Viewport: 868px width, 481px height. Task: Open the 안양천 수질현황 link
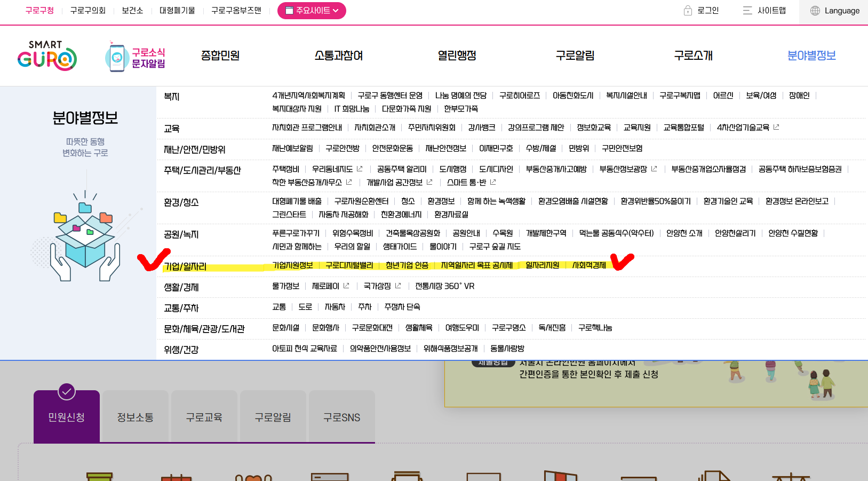(793, 233)
